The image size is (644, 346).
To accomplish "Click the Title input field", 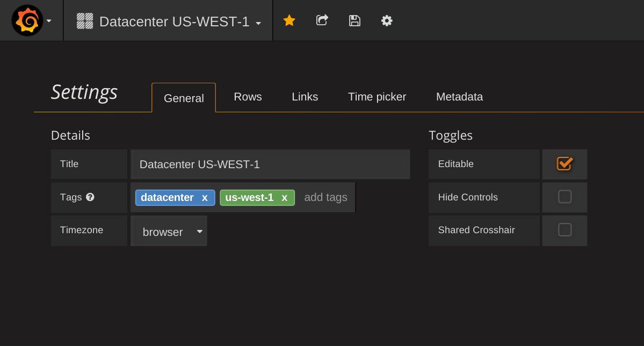I will [270, 164].
